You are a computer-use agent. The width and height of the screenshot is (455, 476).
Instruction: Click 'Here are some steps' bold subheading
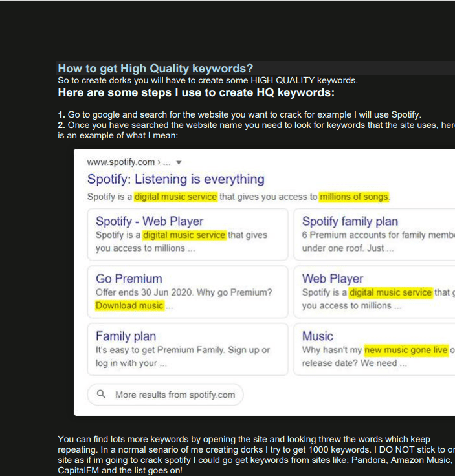click(196, 93)
